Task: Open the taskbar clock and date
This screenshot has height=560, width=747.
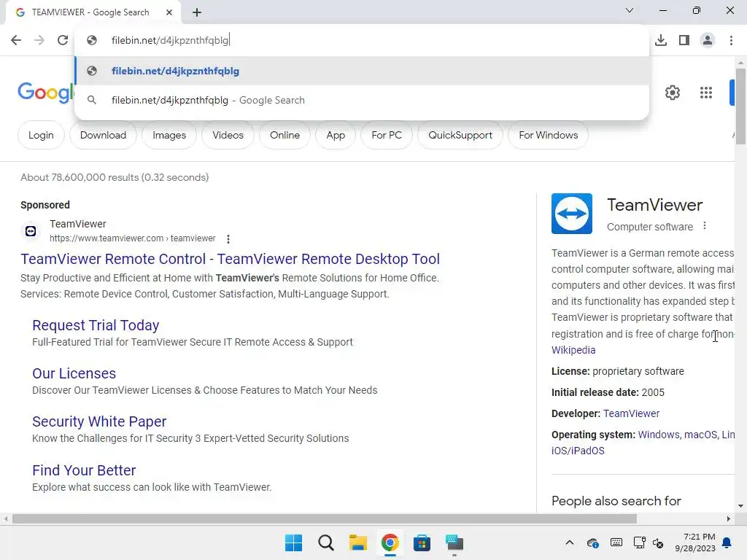Action: [x=695, y=542]
